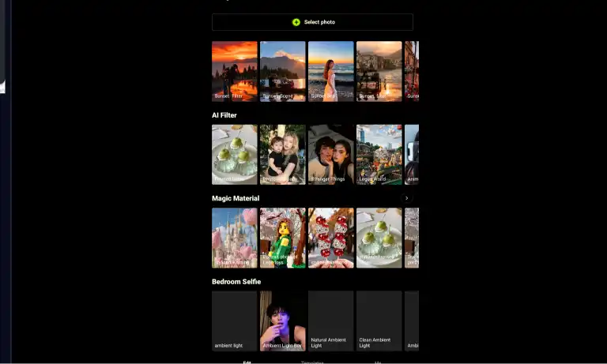Screen dimensions: 607x364
Task: Select the sunset coastal town thumbnail
Action: 379,71
